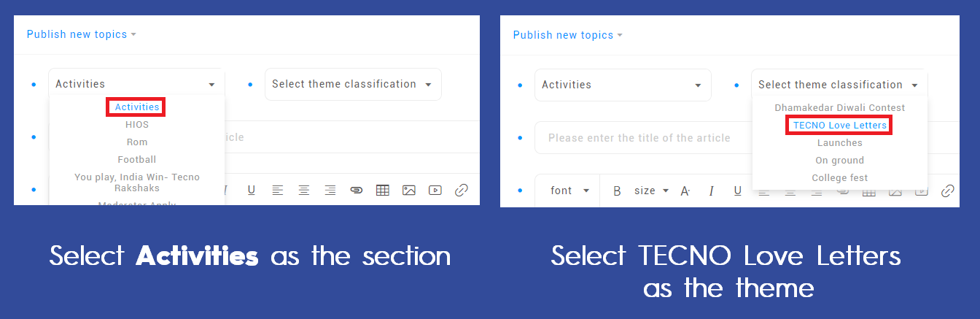980x319 pixels.
Task: Open the size dropdown
Action: tap(651, 191)
